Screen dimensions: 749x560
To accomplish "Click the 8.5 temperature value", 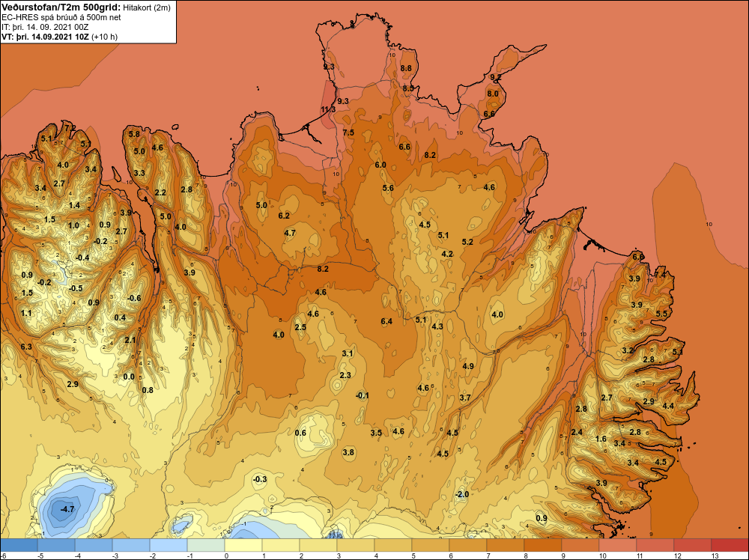I will click(408, 88).
